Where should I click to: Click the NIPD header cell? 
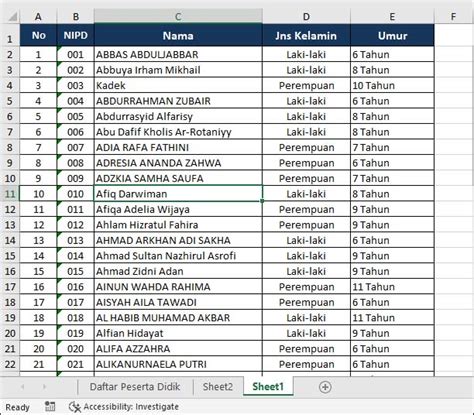tap(76, 35)
